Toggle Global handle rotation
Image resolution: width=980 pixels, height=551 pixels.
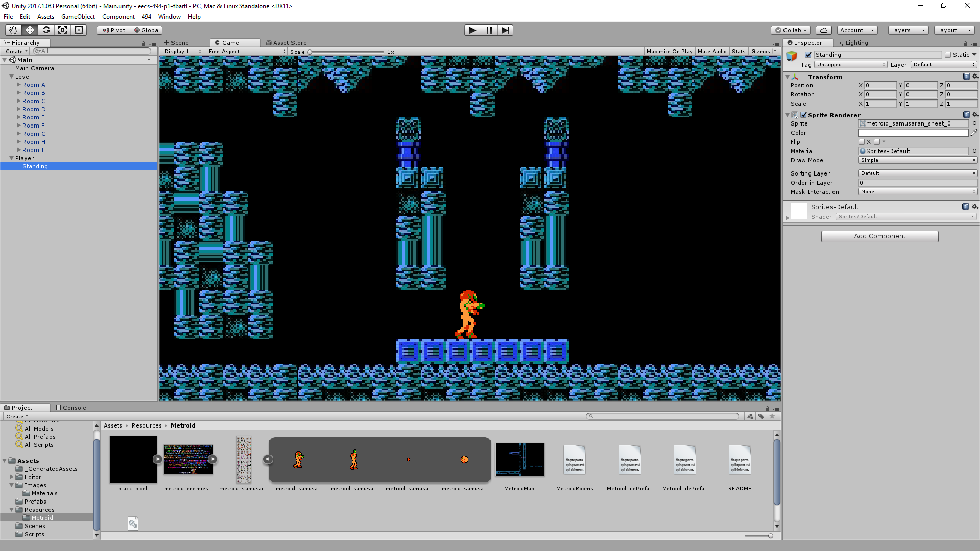coord(147,30)
